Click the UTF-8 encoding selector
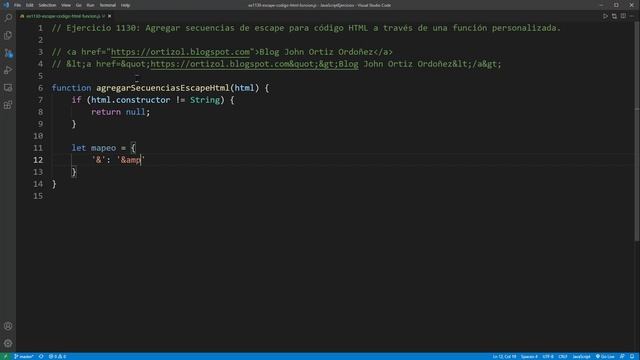Image resolution: width=640 pixels, height=360 pixels. click(x=548, y=356)
